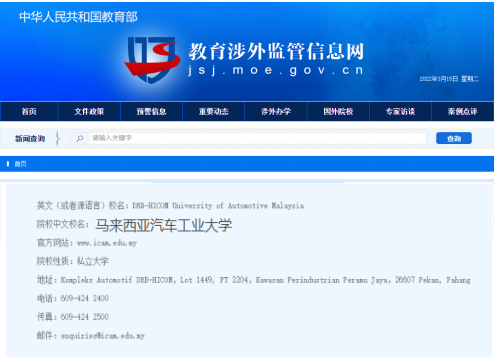This screenshot has width=498, height=361.
Task: Go to 预警信息 section
Action: [x=151, y=111]
